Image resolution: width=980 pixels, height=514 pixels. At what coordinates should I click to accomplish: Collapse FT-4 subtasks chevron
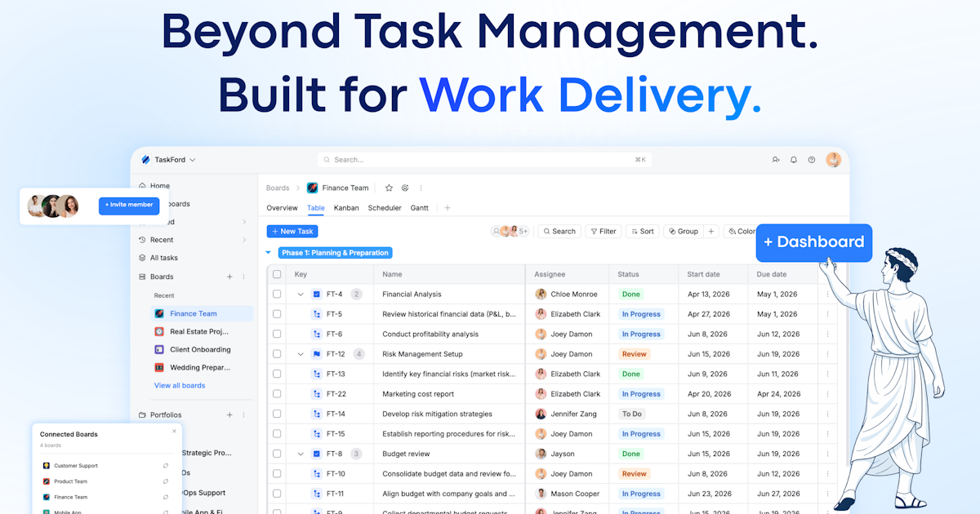(300, 295)
